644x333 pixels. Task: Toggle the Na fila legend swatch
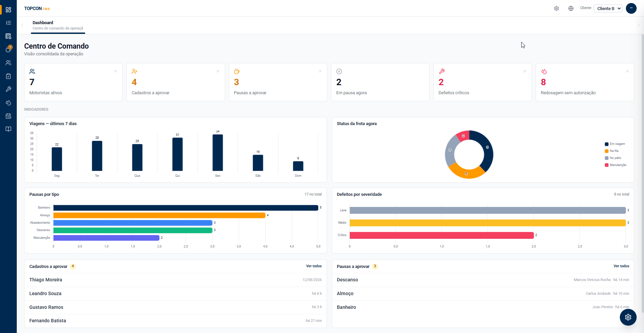606,151
